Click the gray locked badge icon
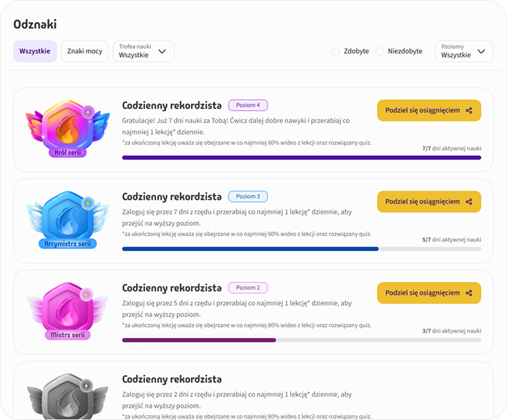The height and width of the screenshot is (420, 507). [x=67, y=396]
